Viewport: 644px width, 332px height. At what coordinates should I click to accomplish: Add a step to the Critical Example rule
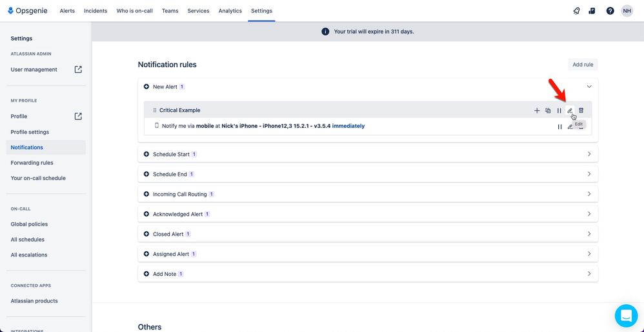point(537,110)
